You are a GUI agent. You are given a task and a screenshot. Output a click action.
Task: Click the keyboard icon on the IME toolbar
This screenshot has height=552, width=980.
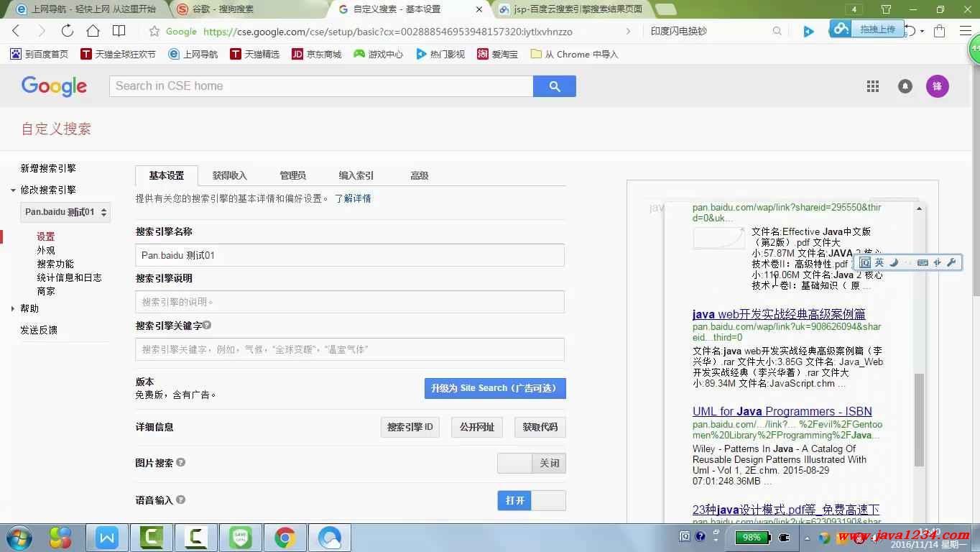(923, 262)
